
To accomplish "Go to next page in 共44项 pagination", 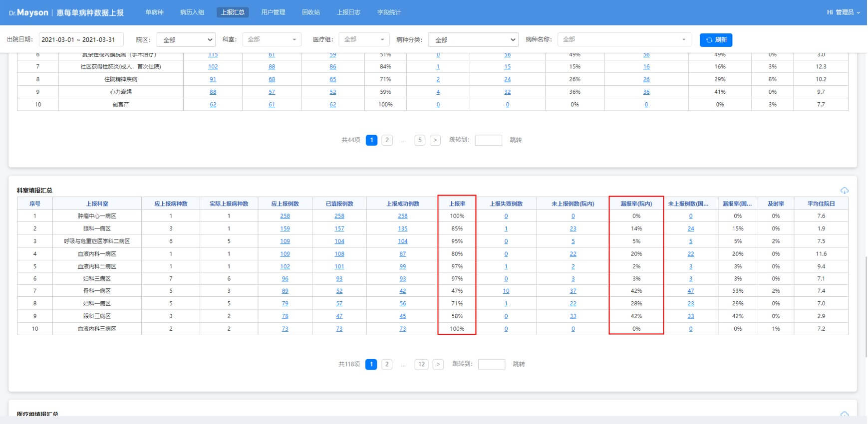I will point(435,140).
